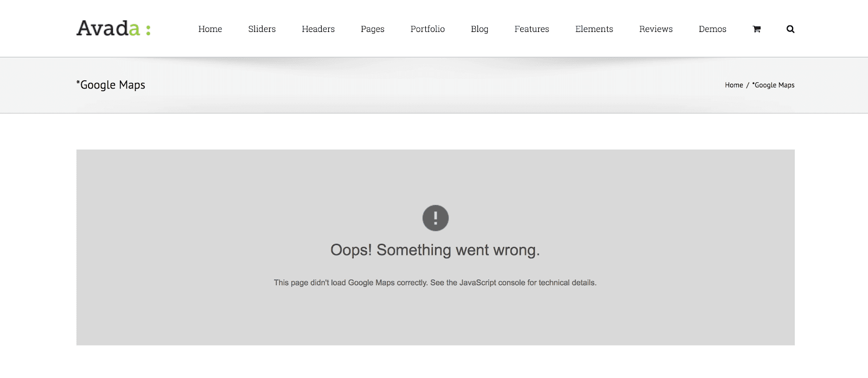
Task: Open the Sliders menu
Action: 262,29
